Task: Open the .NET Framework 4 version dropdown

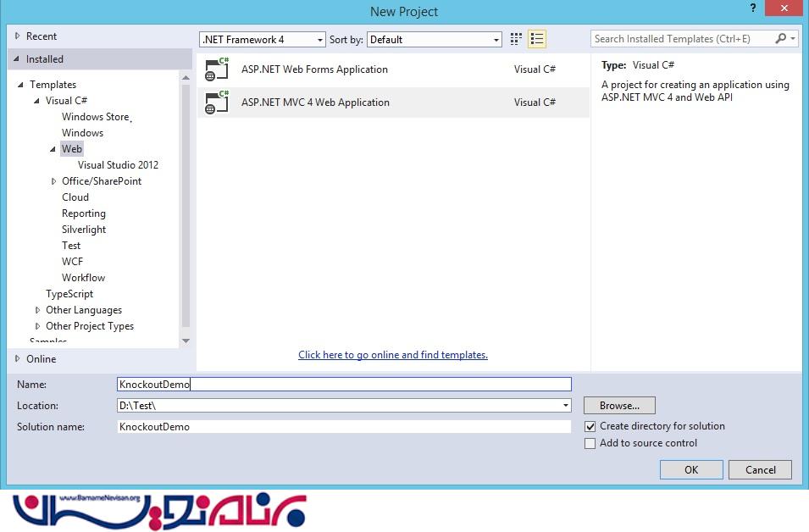Action: point(263,40)
